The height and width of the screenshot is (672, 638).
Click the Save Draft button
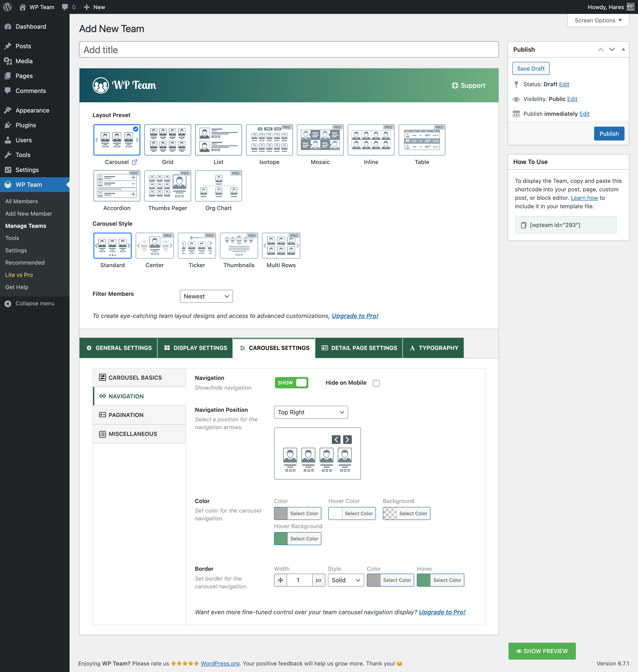click(x=530, y=68)
